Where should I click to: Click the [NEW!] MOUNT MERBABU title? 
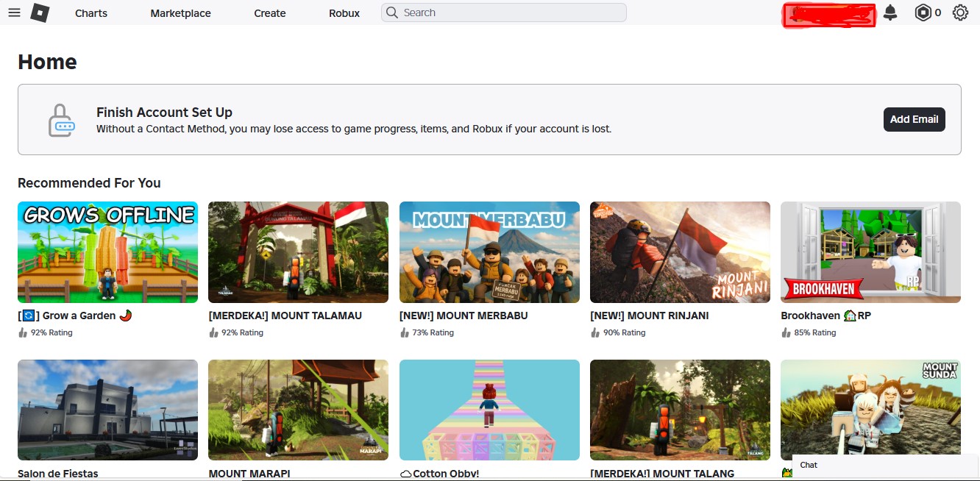[x=464, y=316]
